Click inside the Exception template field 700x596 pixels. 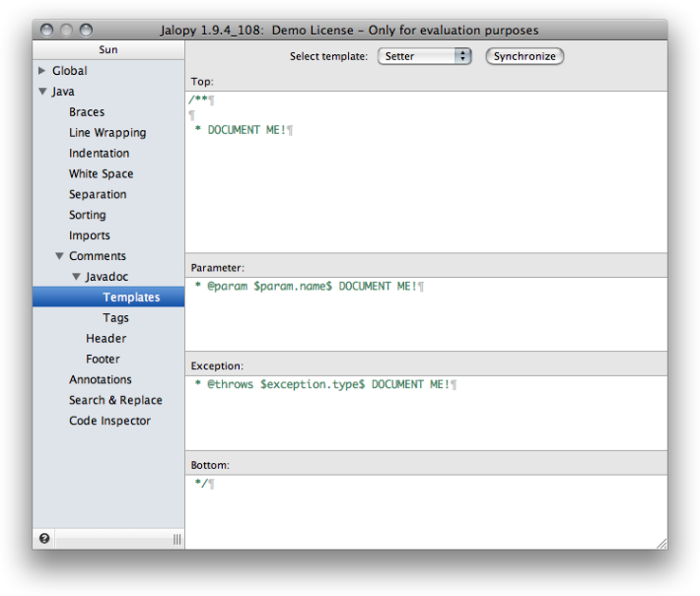click(x=426, y=413)
